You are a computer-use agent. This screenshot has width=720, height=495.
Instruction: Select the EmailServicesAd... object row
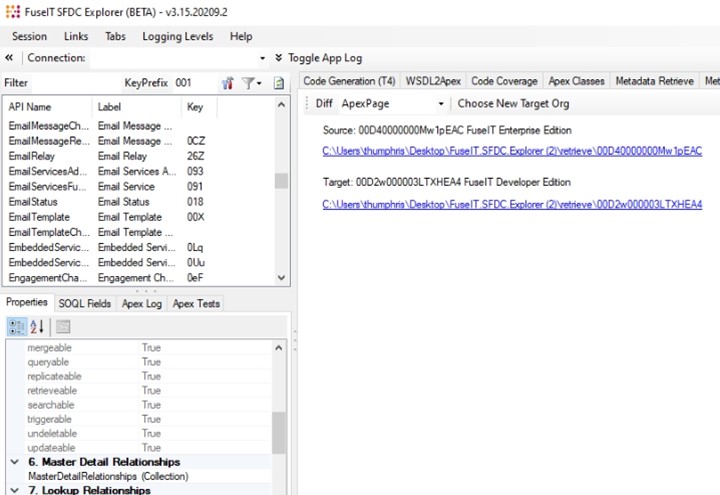(x=138, y=171)
